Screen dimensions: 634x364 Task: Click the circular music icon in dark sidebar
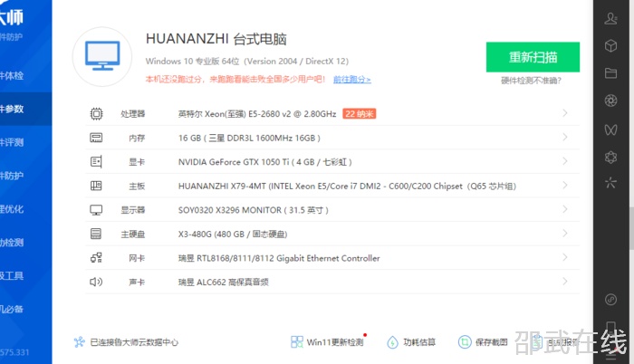(x=610, y=300)
